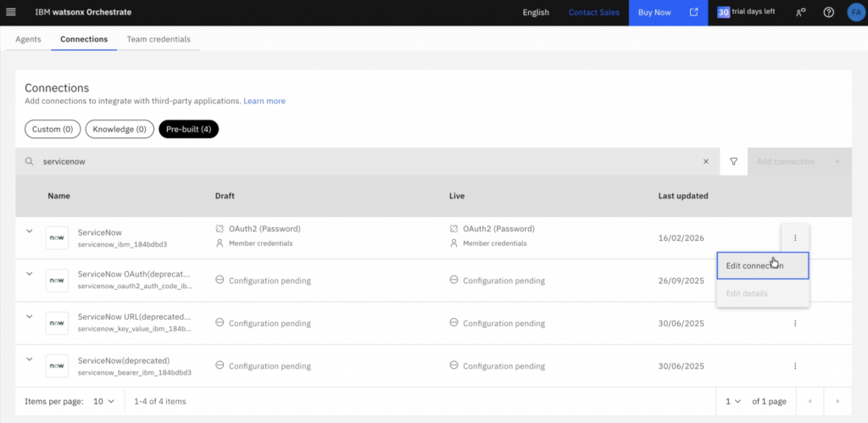Expand the ServiceNow(deprecated) row chevron
868x423 pixels.
(x=30, y=359)
